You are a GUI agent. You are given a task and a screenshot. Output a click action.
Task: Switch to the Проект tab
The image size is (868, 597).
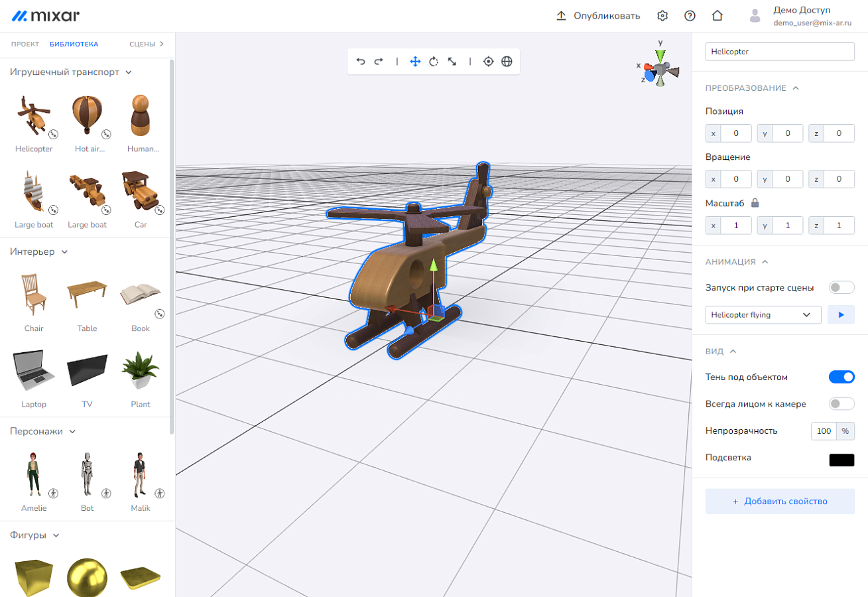(25, 44)
